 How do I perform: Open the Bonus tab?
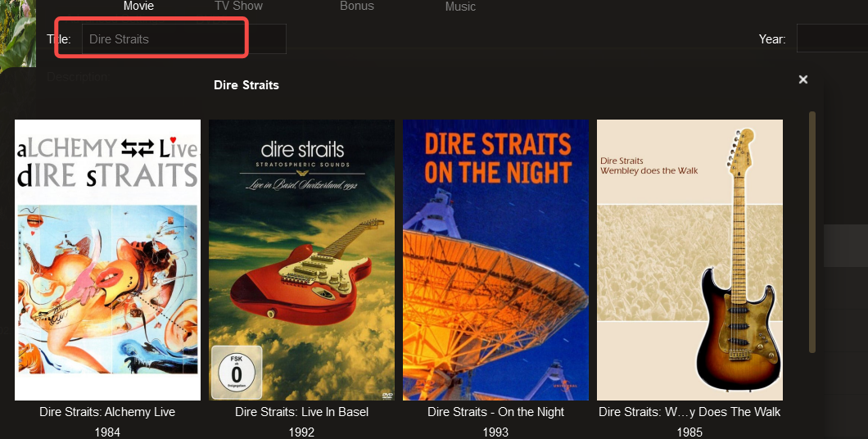(357, 6)
